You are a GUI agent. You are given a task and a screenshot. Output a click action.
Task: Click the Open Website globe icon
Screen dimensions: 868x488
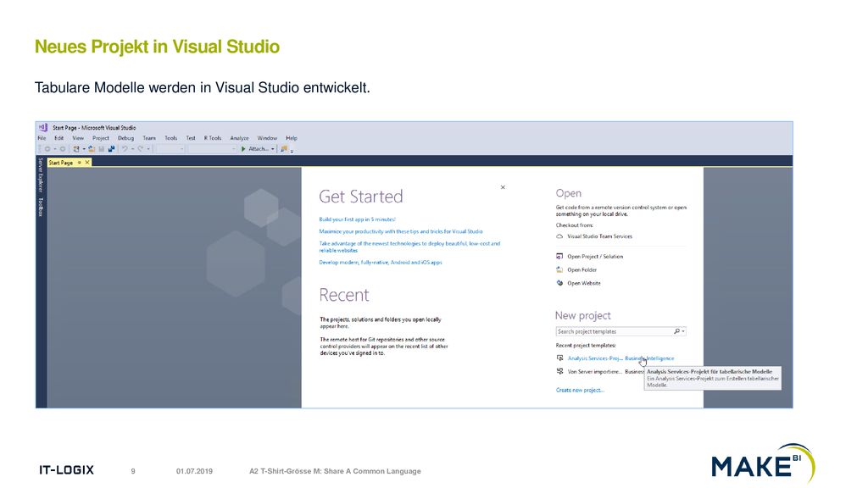tap(559, 283)
